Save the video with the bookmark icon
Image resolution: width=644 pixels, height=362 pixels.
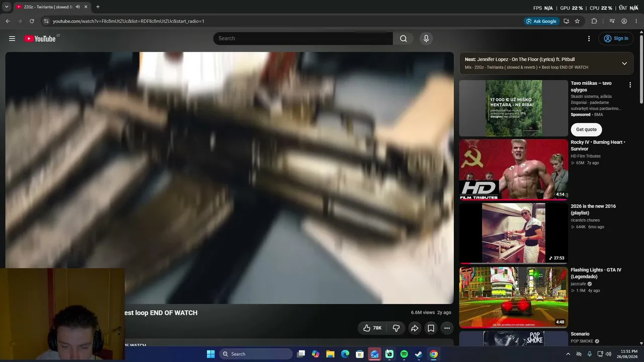click(431, 328)
